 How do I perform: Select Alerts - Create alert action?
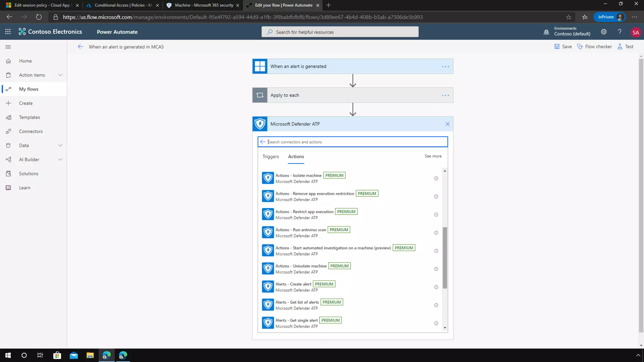pos(351,287)
